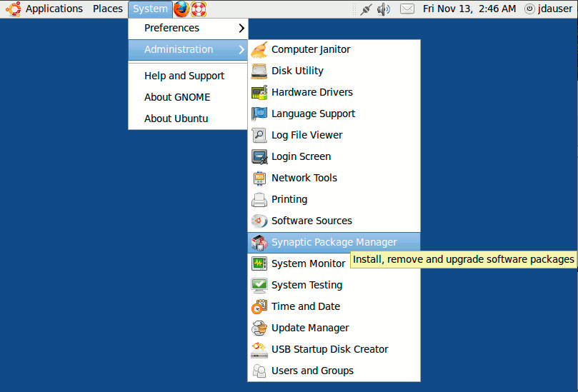The width and height of the screenshot is (578, 392).
Task: Click the date and time clock
Action: coord(469,9)
